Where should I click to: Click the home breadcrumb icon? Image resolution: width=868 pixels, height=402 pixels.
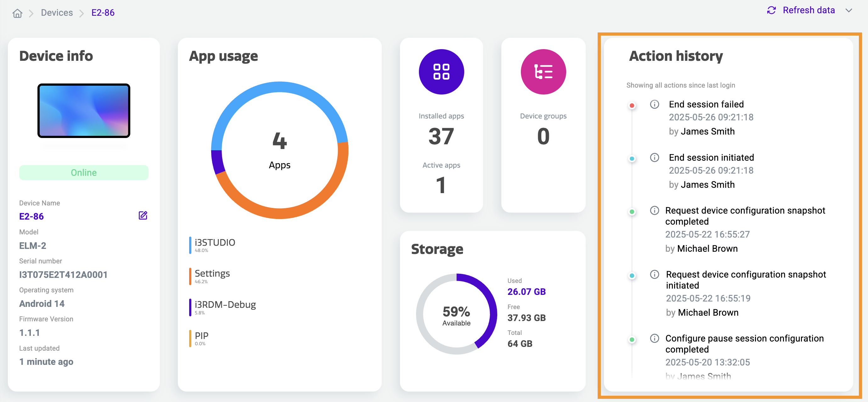[17, 13]
